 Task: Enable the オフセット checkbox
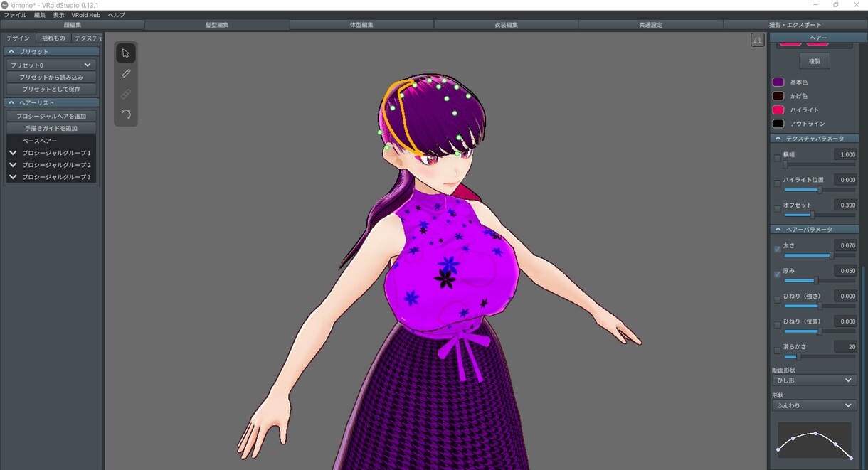(777, 208)
